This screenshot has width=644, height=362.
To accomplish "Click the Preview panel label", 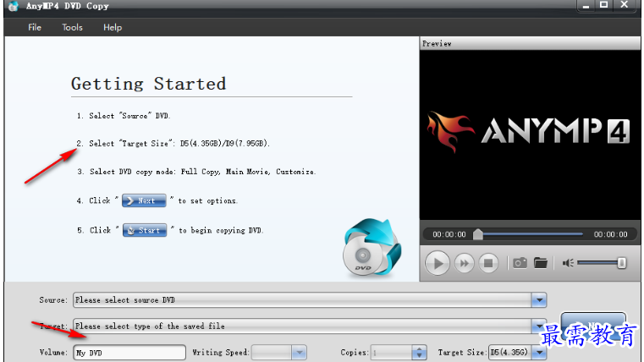I will click(437, 43).
